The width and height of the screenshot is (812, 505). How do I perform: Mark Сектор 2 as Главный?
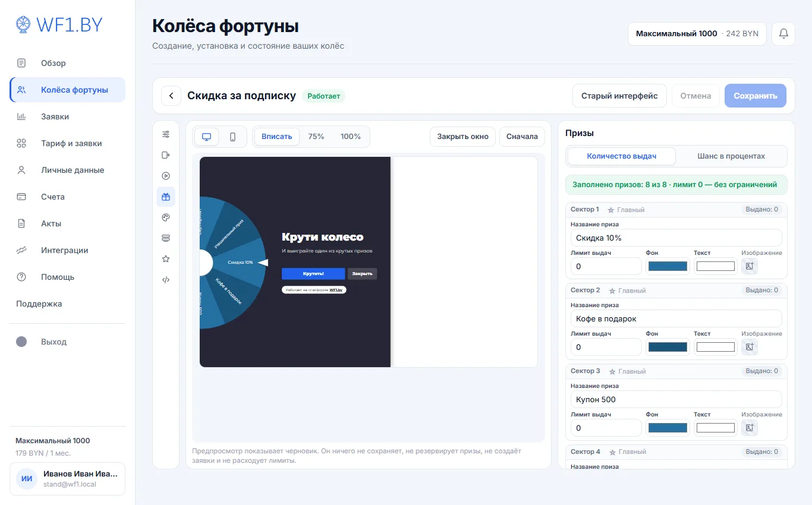point(627,291)
